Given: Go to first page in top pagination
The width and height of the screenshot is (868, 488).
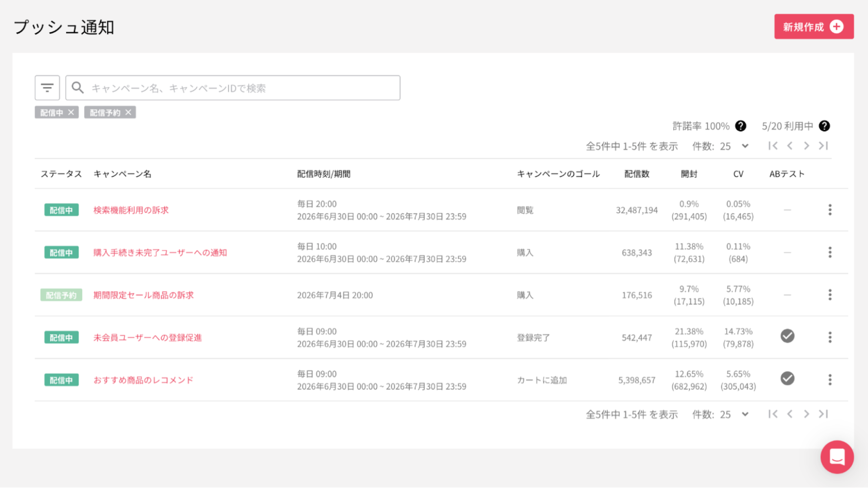Looking at the screenshot, I should click(773, 146).
